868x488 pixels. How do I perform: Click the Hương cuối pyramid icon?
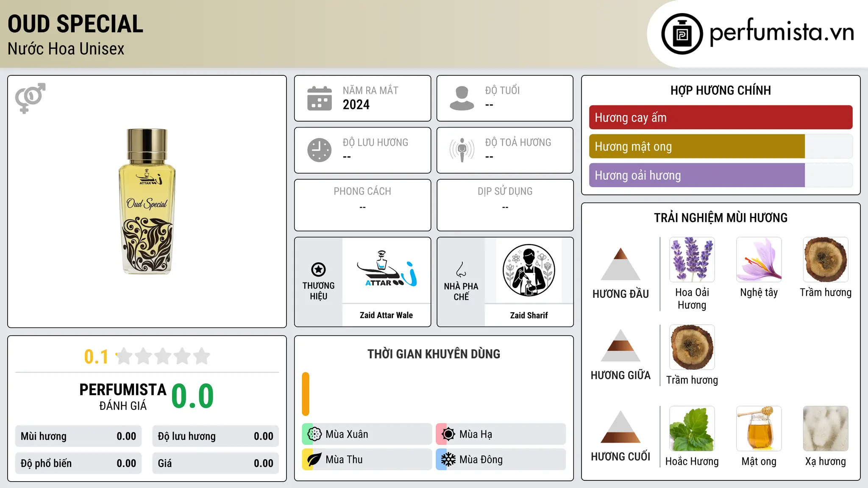pos(620,427)
